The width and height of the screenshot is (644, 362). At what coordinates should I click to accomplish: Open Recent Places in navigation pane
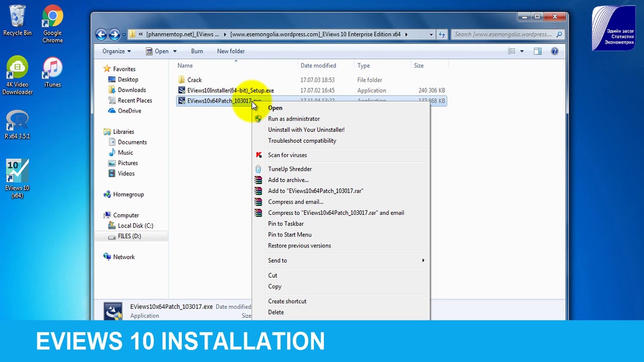point(135,101)
